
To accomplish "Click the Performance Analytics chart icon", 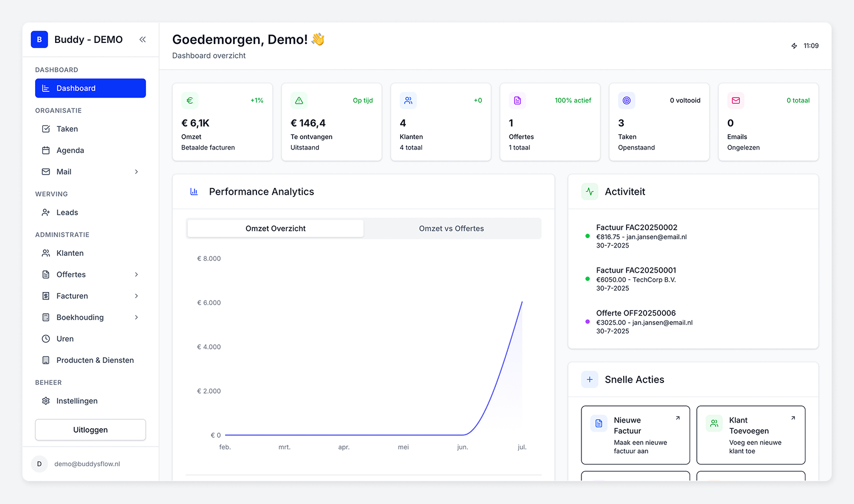I will click(193, 191).
